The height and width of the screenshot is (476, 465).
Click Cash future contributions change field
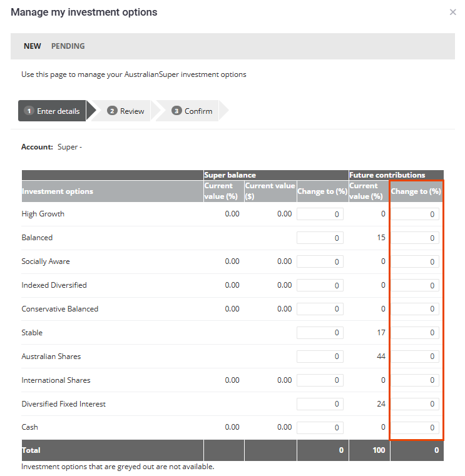pos(416,428)
